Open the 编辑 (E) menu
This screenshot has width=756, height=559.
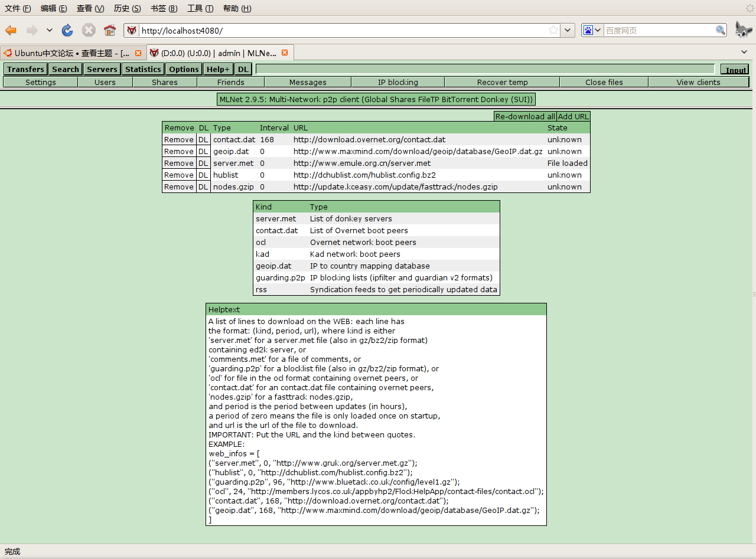click(x=54, y=8)
